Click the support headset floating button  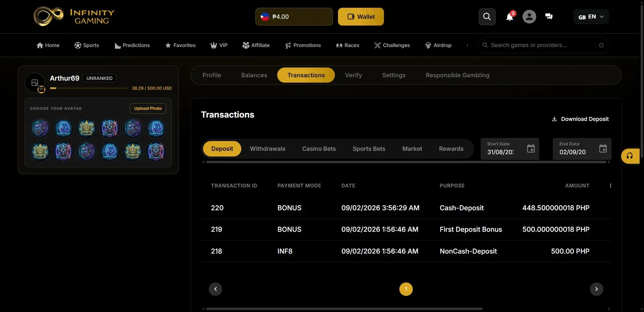point(630,156)
